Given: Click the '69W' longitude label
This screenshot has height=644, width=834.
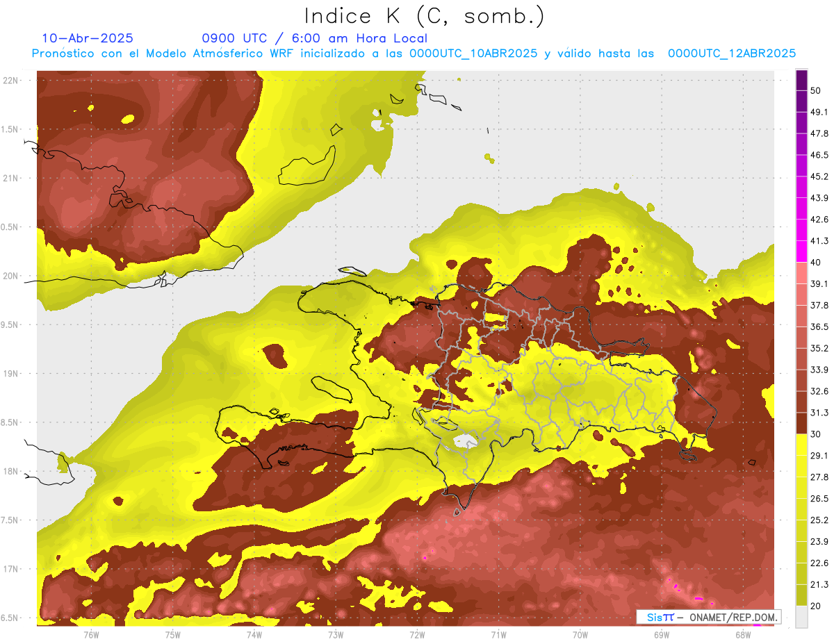Looking at the screenshot, I should tap(662, 634).
